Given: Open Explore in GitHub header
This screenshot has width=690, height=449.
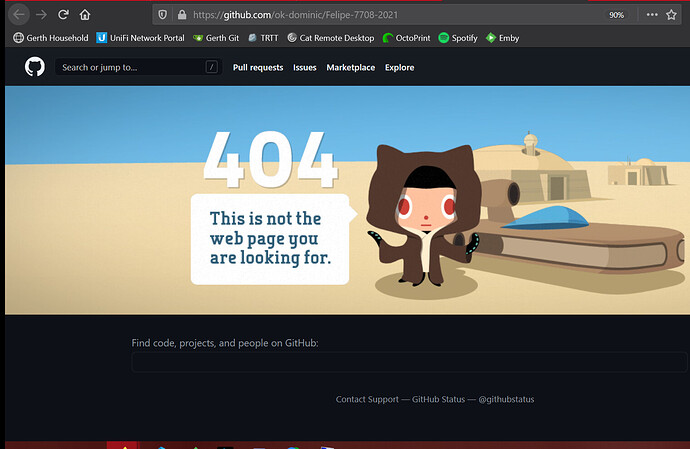Looking at the screenshot, I should (x=400, y=67).
